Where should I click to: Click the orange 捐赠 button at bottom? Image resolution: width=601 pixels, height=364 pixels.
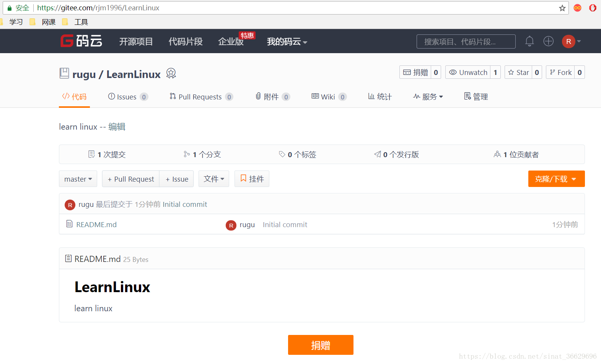click(321, 345)
